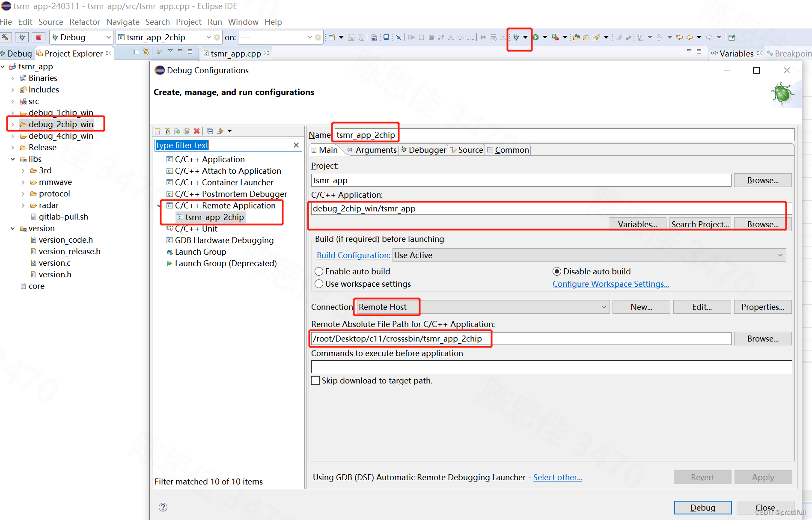Open the Navigate menu
Image resolution: width=812 pixels, height=520 pixels.
click(x=123, y=22)
